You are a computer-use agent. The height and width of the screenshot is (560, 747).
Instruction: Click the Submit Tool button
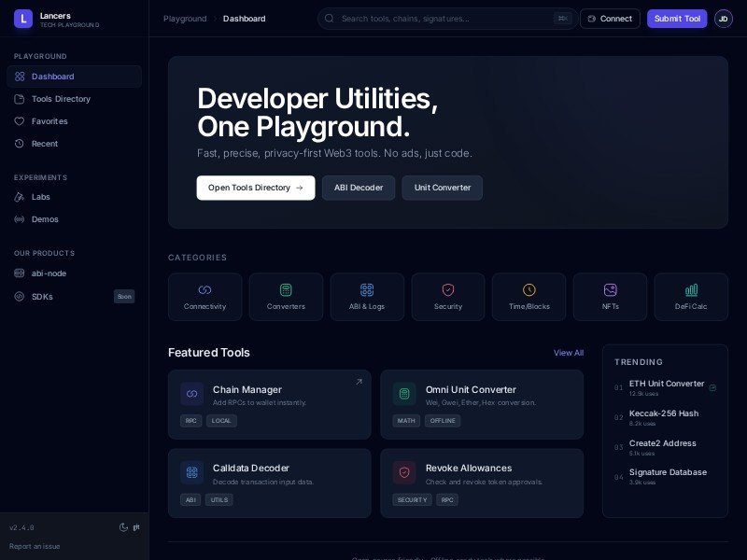[677, 19]
